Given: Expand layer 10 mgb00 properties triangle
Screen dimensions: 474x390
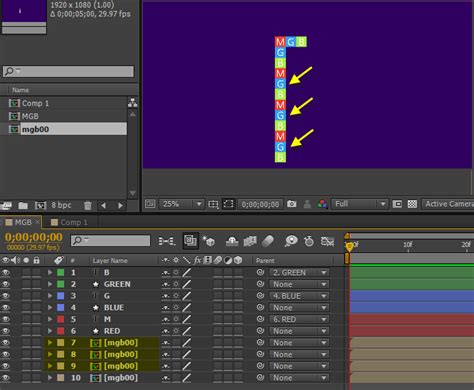Looking at the screenshot, I should (x=50, y=378).
